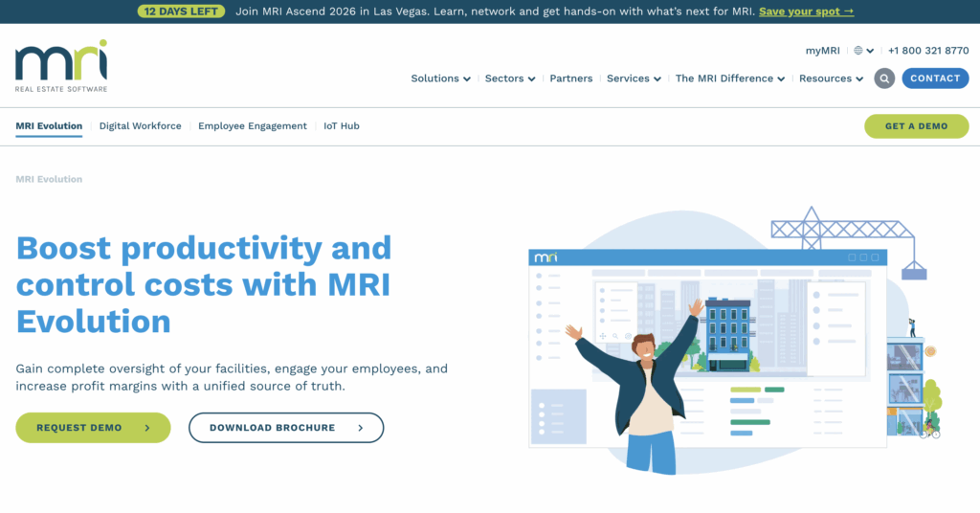Click the DOWNLOAD BROCHURE button

pos(286,428)
